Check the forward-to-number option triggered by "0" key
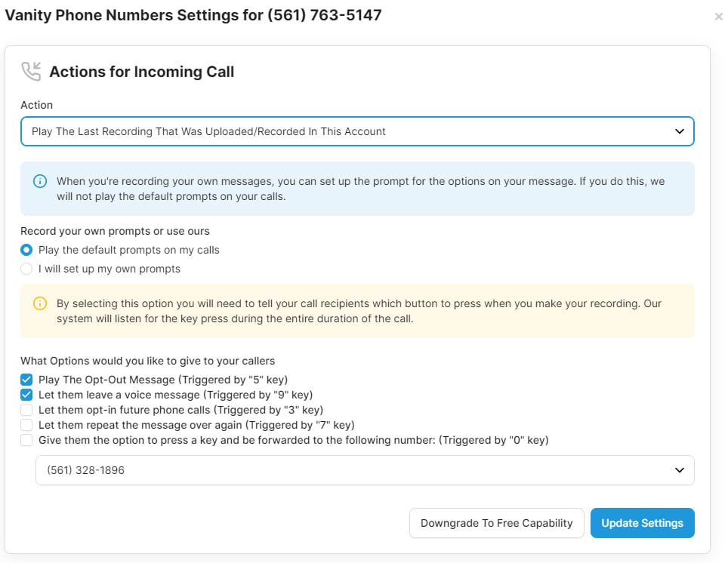728x563 pixels. coord(27,440)
